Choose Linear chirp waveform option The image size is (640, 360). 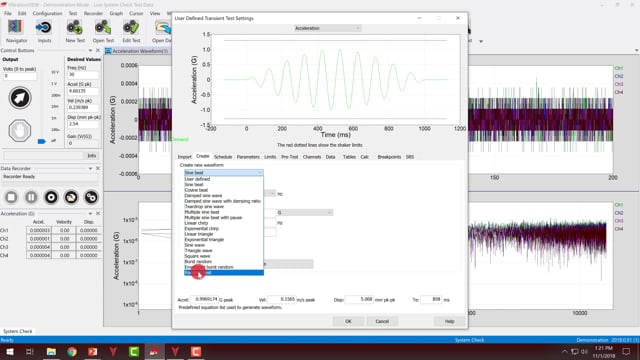(x=196, y=223)
